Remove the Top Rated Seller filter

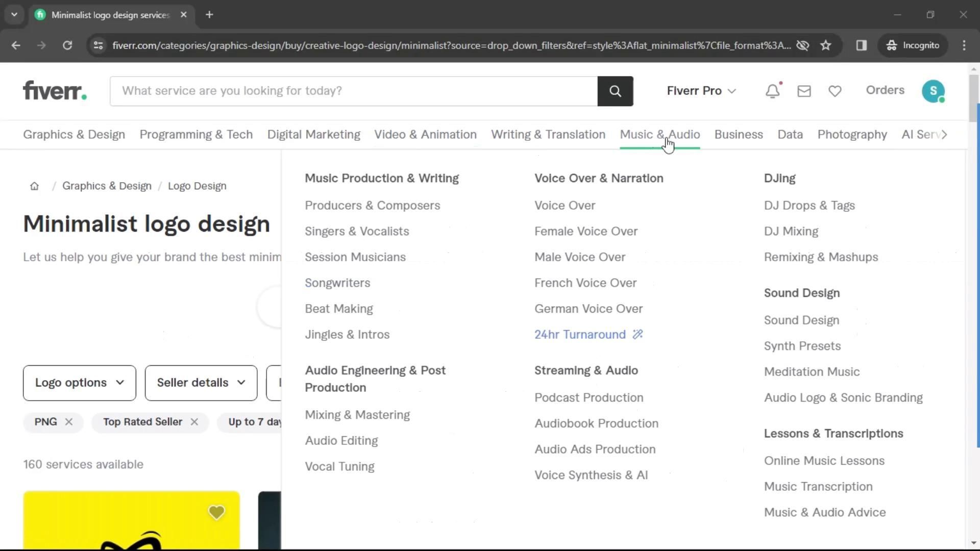click(x=194, y=422)
